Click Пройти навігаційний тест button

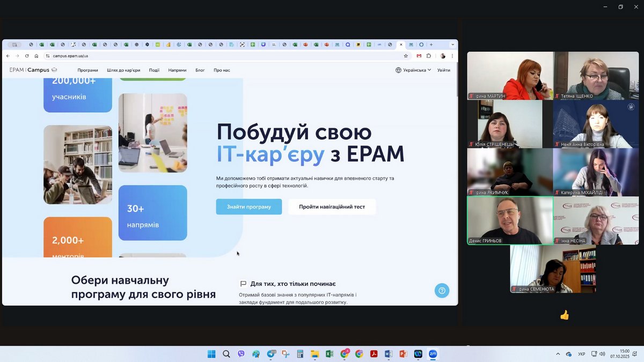332,206
